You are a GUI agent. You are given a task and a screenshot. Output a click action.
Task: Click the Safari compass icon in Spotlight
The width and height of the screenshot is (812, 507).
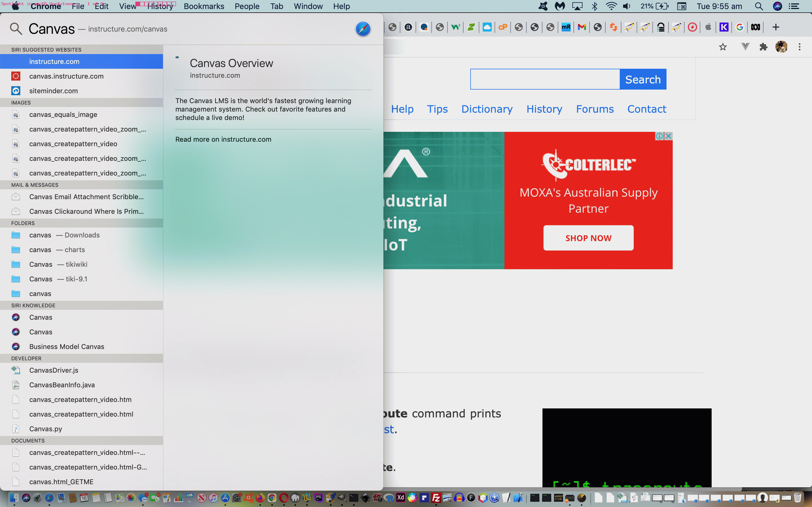click(x=363, y=29)
